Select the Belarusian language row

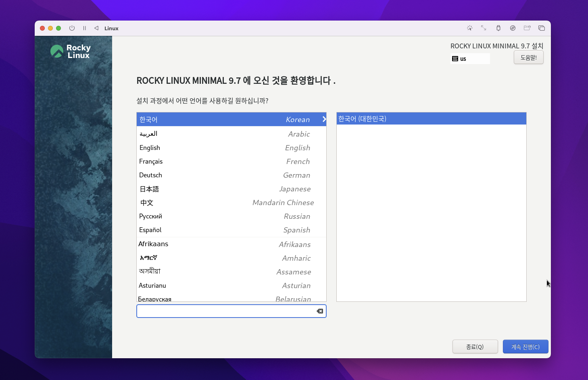coord(231,298)
